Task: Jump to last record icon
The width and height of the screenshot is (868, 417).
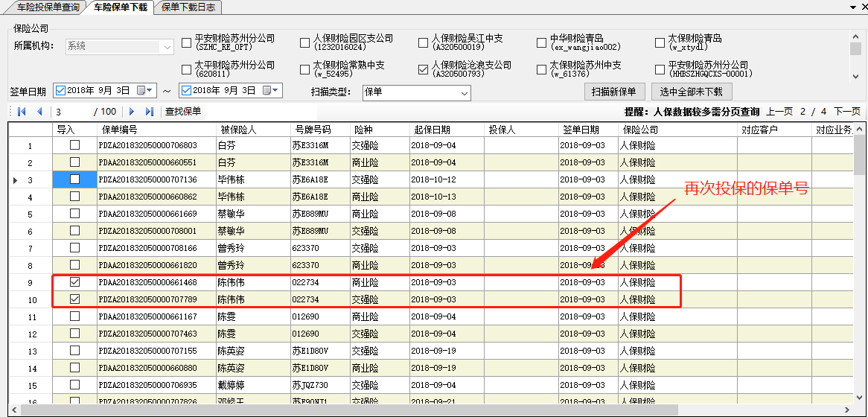Action: pos(149,112)
